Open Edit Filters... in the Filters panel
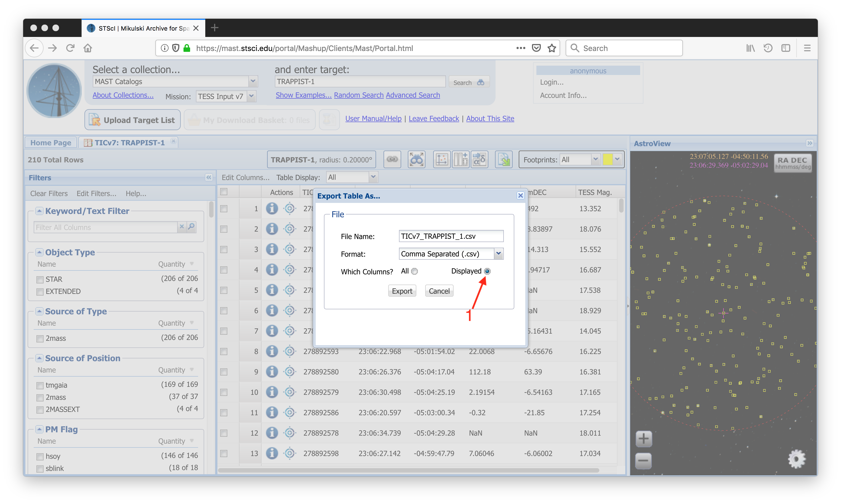 96,193
